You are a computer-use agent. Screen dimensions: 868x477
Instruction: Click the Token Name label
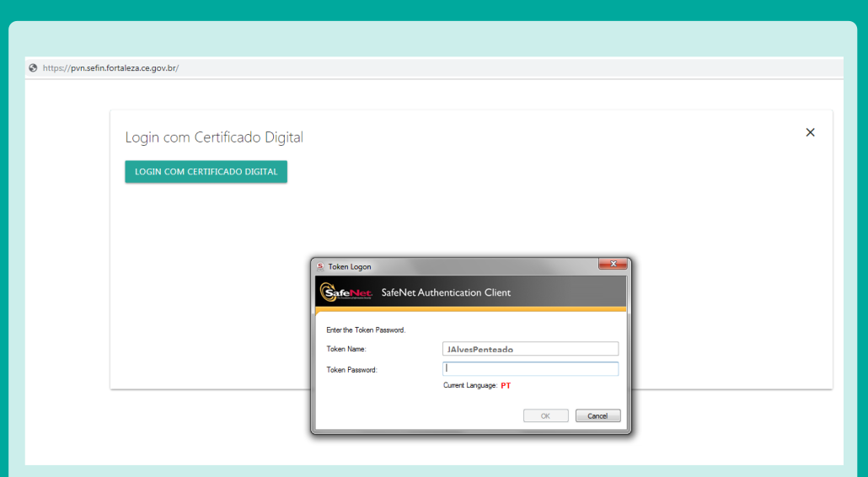pos(346,349)
